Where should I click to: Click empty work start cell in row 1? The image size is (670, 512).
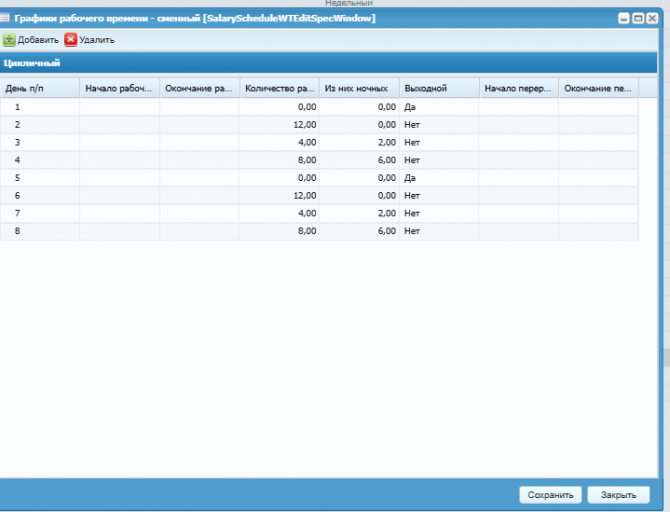[120, 107]
